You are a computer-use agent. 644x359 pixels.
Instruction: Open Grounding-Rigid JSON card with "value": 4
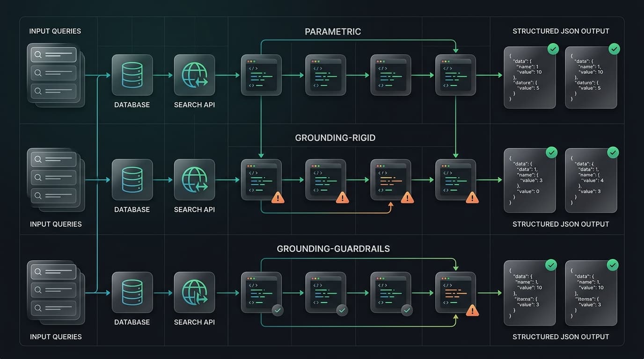591,181
